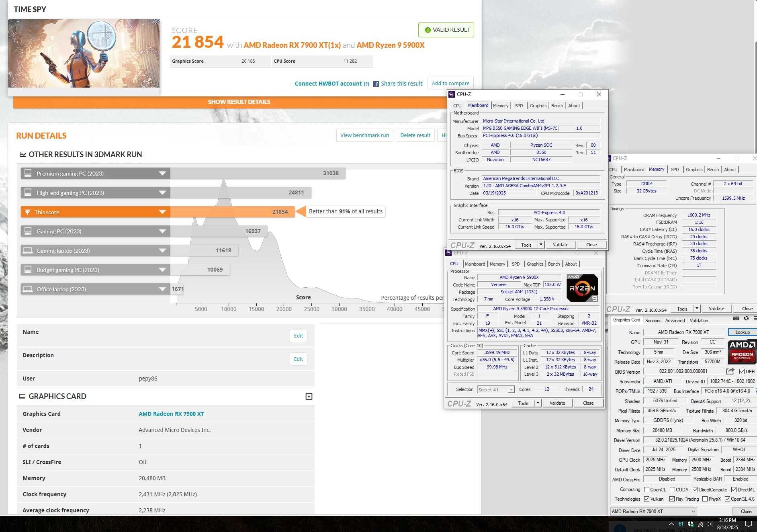Image resolution: width=757 pixels, height=532 pixels.
Task: Click the HWBOT help question mark icon
Action: [x=366, y=84]
